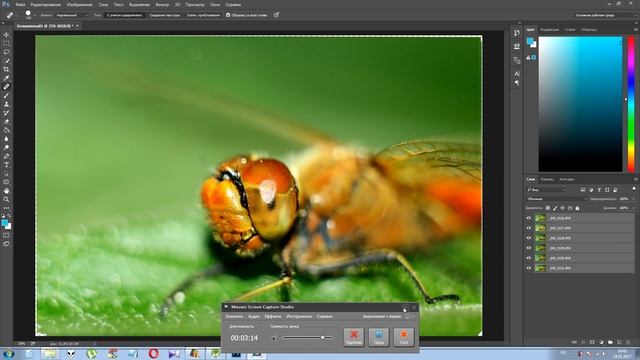This screenshot has width=640, height=360.
Task: Click the adjustment layers filter icon
Action: (591, 190)
